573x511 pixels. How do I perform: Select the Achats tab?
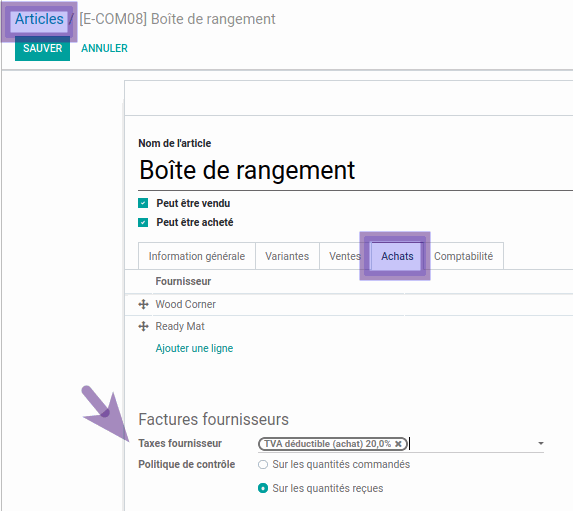[397, 256]
